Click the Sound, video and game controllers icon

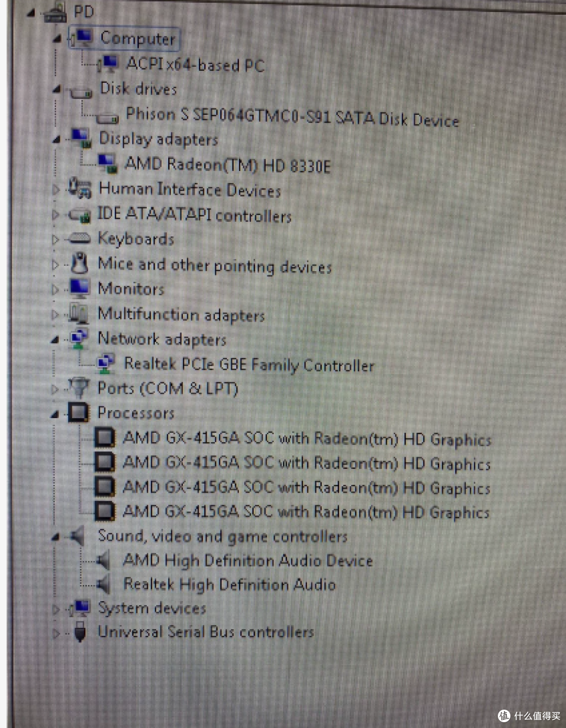coord(78,536)
